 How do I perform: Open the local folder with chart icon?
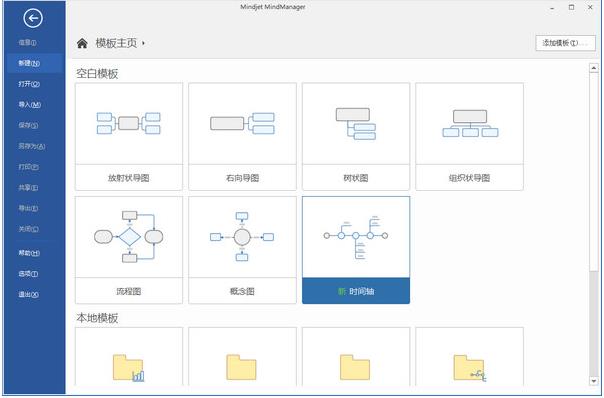129,356
